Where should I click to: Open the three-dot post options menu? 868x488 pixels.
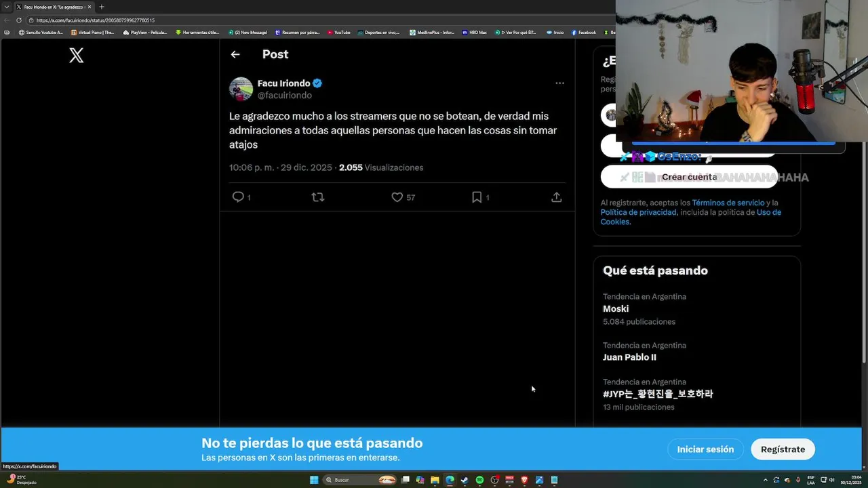coord(559,83)
